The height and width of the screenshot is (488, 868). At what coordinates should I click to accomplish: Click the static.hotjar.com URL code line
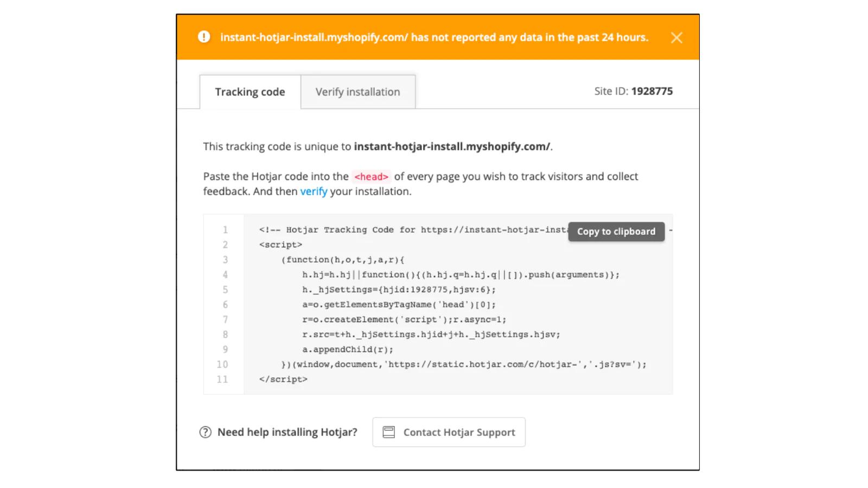(x=463, y=364)
